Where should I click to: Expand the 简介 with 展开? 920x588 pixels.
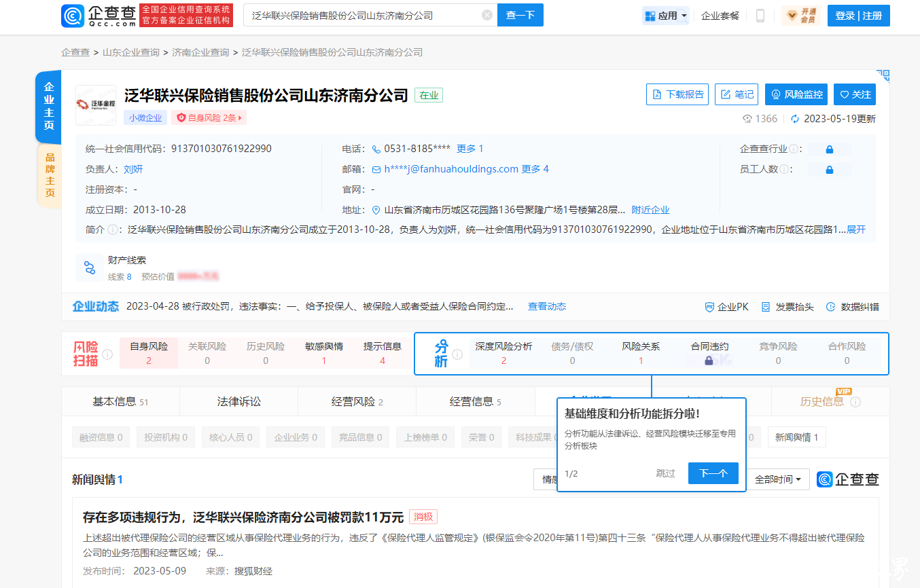tap(856, 229)
